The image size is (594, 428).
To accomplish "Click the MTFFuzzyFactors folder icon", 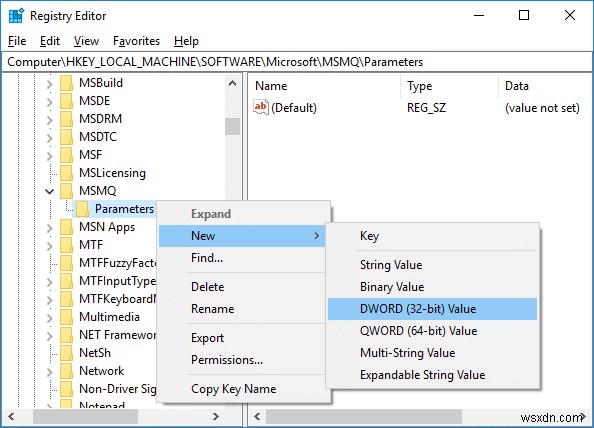I will (66, 263).
